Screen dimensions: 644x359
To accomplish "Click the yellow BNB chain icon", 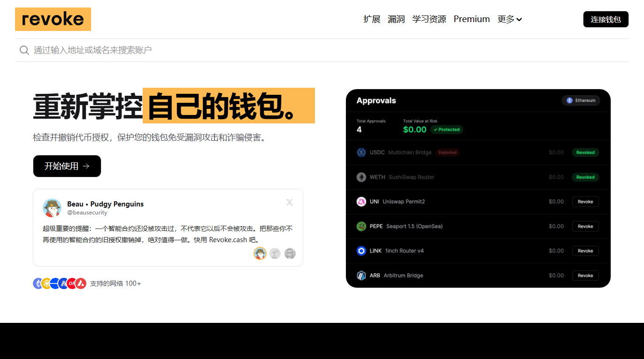I will tap(46, 283).
